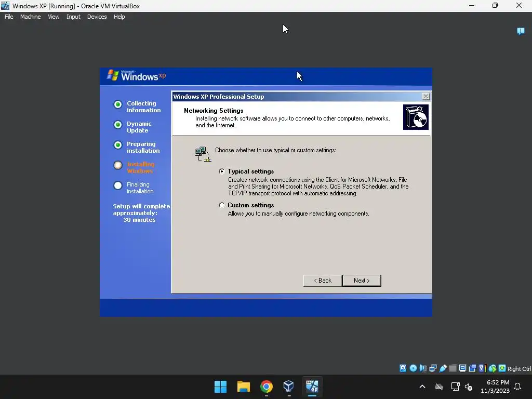
Task: Click the Windows XP logo in banner
Action: point(137,76)
